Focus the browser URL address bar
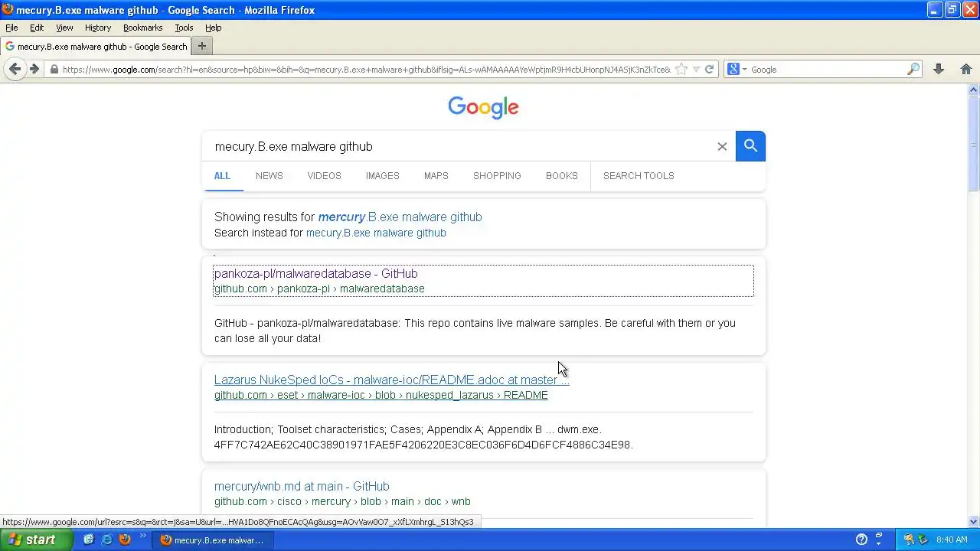Image resolution: width=980 pixels, height=551 pixels. (x=366, y=70)
